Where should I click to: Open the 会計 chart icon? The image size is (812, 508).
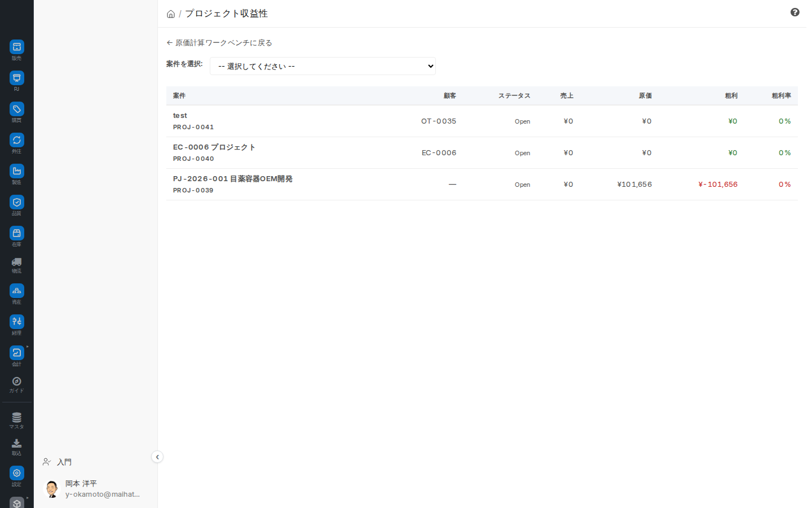(x=17, y=353)
